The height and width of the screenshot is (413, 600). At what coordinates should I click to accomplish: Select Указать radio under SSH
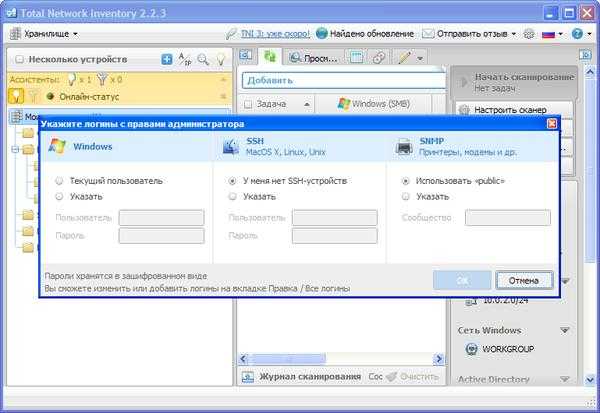pyautogui.click(x=232, y=196)
